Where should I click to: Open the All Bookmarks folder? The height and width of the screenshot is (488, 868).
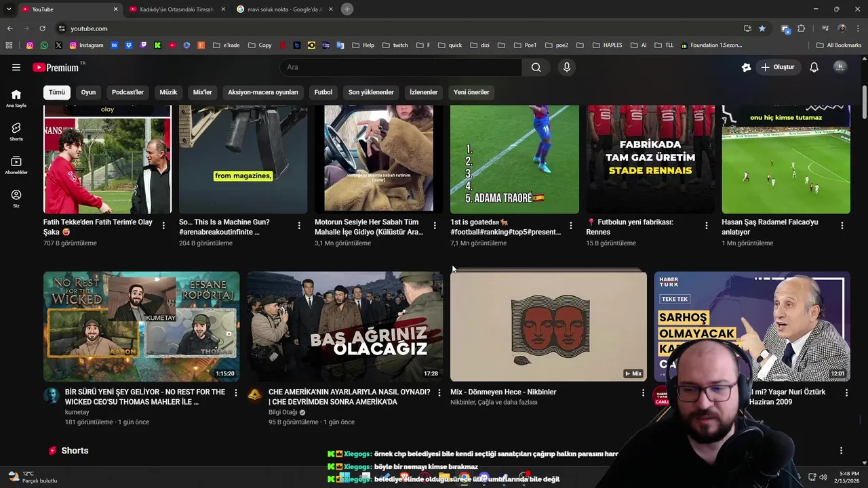pos(839,45)
